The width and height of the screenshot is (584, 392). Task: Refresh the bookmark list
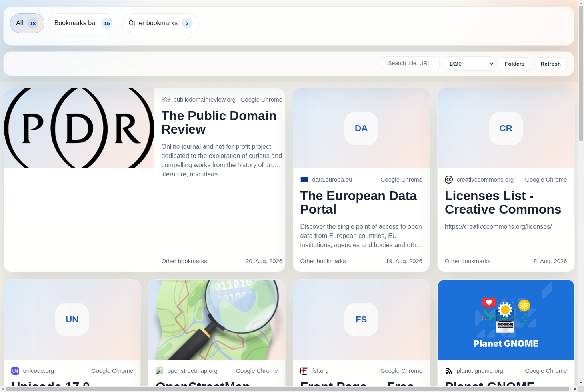(x=550, y=64)
